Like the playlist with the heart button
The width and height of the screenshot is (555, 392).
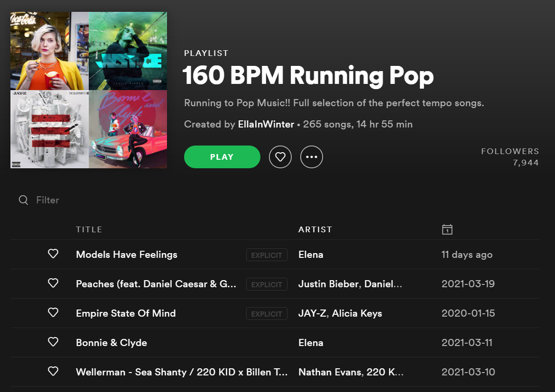point(280,157)
